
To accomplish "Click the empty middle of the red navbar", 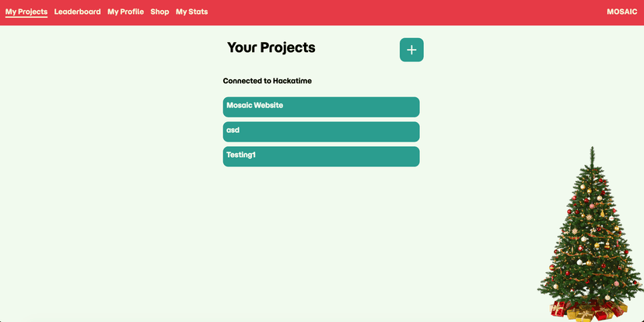I will coord(404,12).
